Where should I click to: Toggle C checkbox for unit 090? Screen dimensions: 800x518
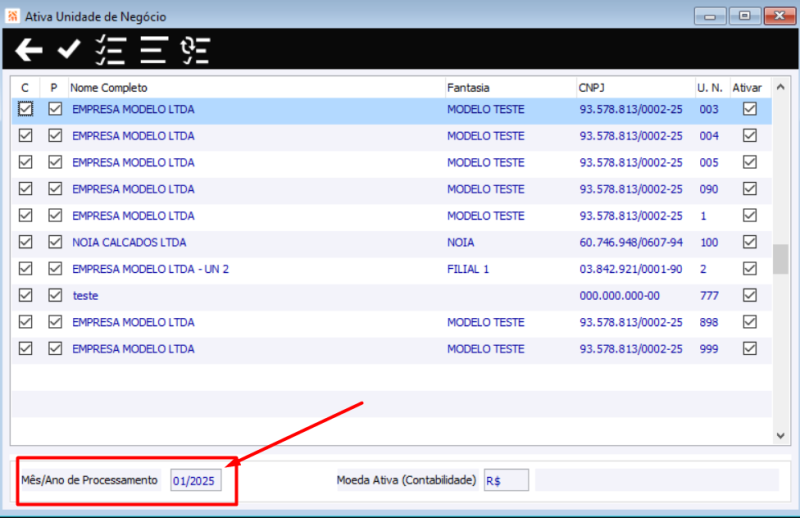(x=26, y=189)
